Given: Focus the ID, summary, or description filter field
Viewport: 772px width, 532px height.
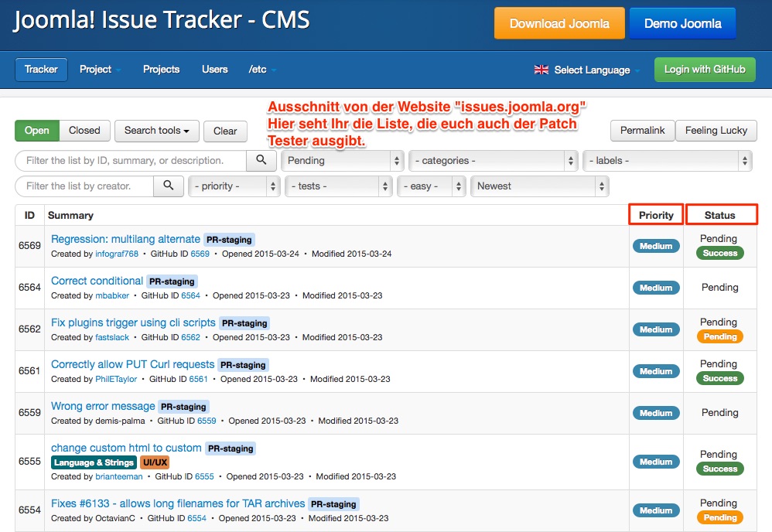Looking at the screenshot, I should [131, 160].
